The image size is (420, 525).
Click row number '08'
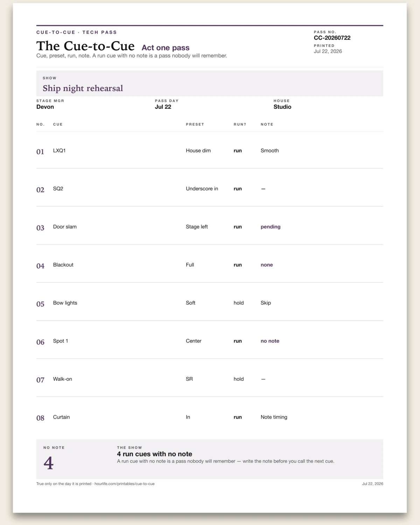pos(40,418)
